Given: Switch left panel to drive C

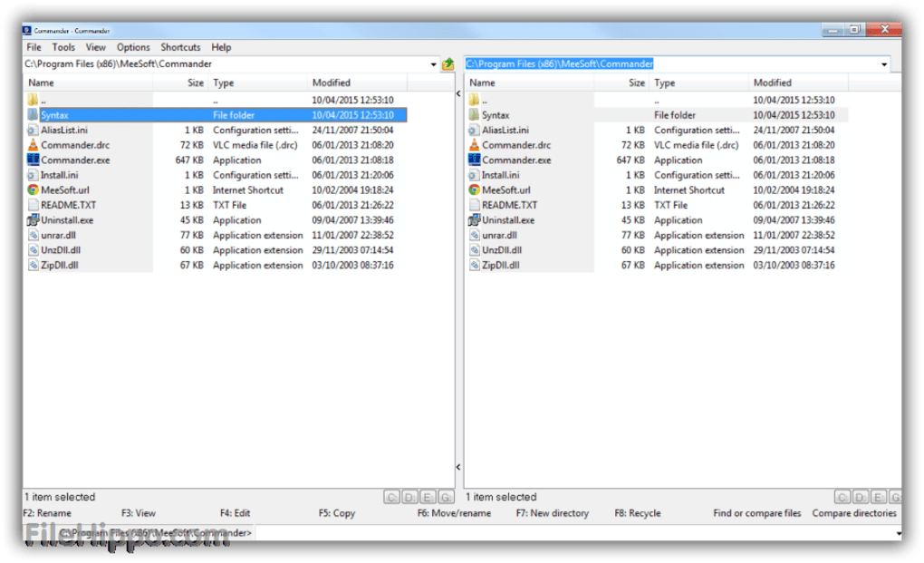Looking at the screenshot, I should (392, 498).
